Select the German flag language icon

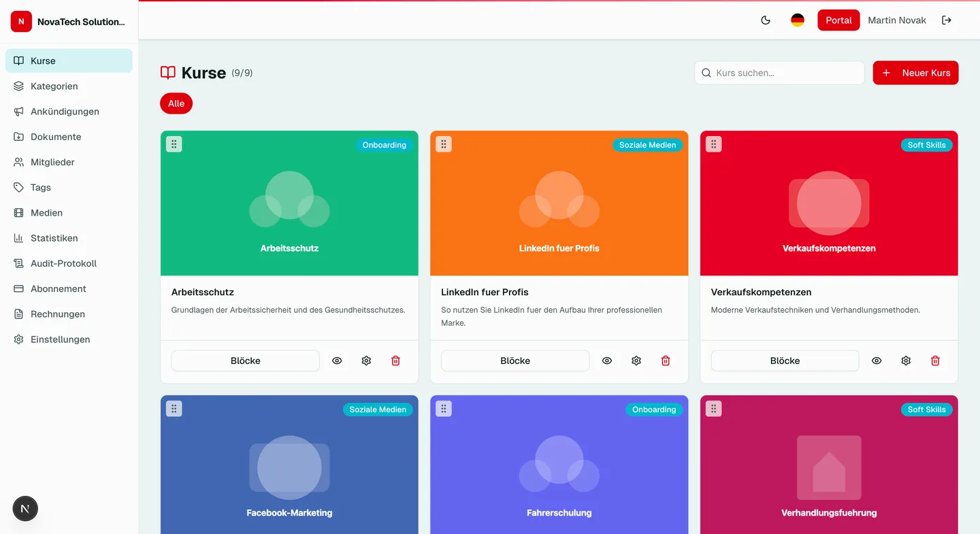[x=796, y=20]
